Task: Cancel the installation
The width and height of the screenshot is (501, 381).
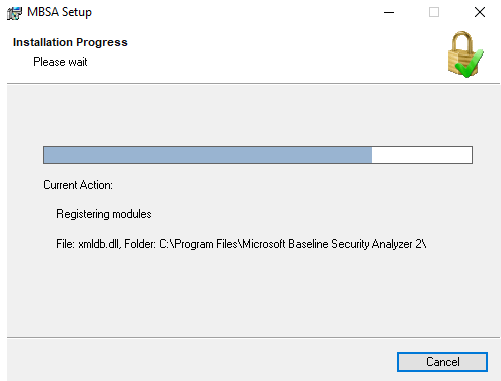Action: pos(442,362)
